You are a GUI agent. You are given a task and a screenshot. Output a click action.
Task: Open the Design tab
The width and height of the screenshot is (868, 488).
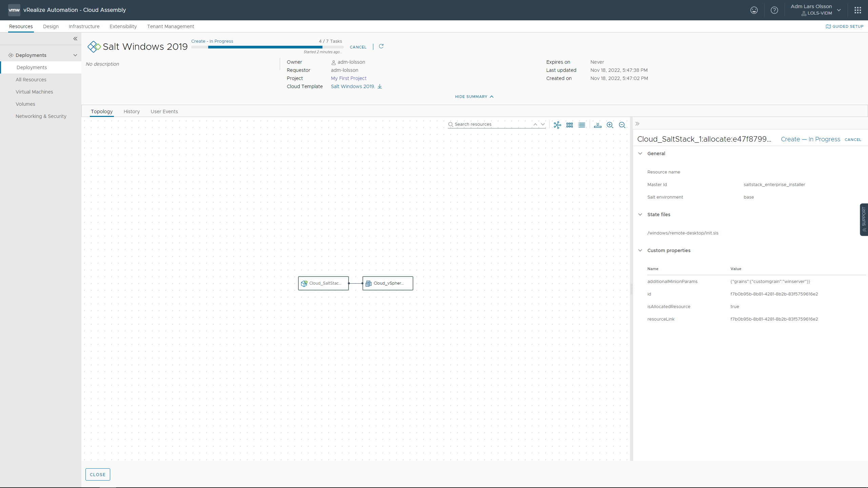coord(51,26)
